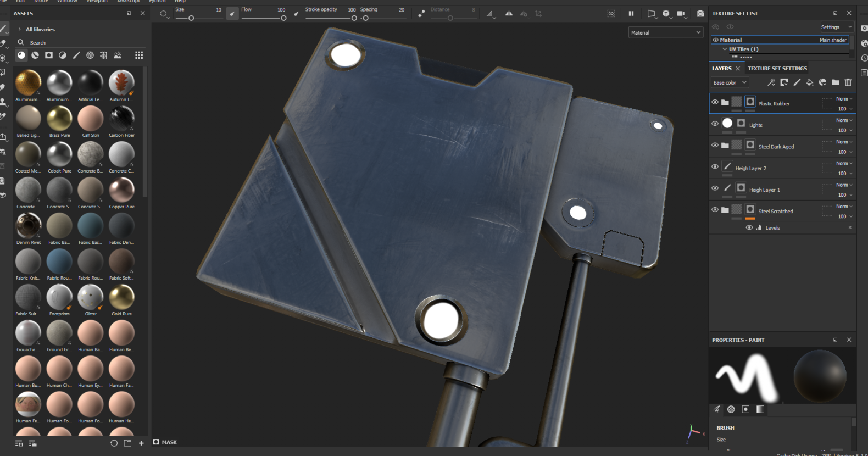The height and width of the screenshot is (456, 868).
Task: Select the Steel Dark Aged layer name
Action: coord(776,147)
